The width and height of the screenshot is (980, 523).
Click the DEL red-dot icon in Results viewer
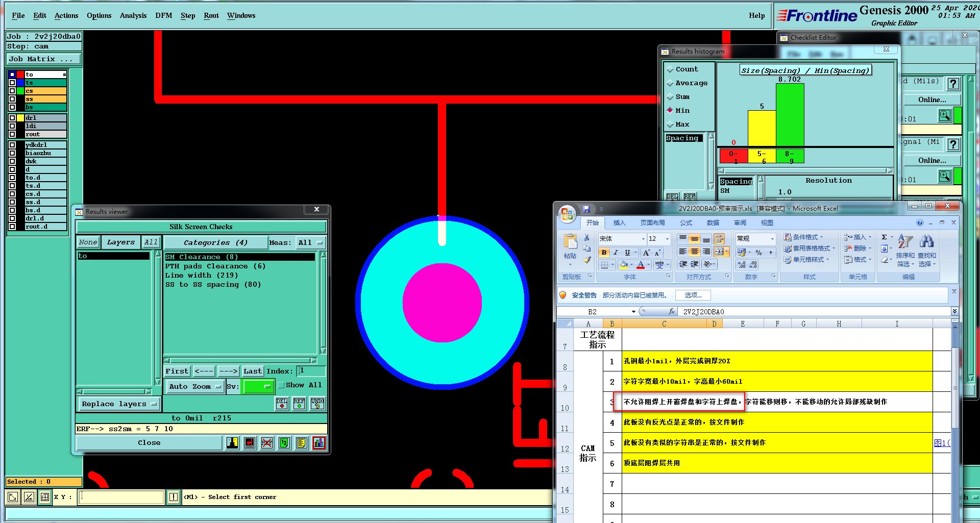pos(282,403)
